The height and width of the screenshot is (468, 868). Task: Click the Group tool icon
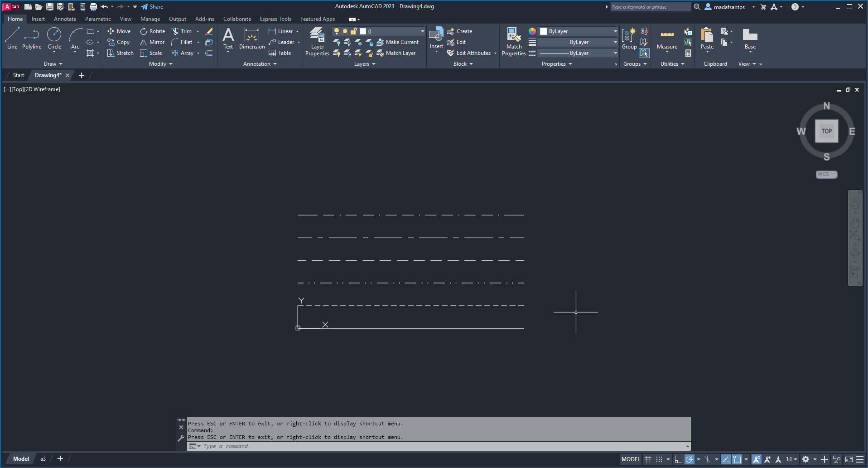[629, 38]
